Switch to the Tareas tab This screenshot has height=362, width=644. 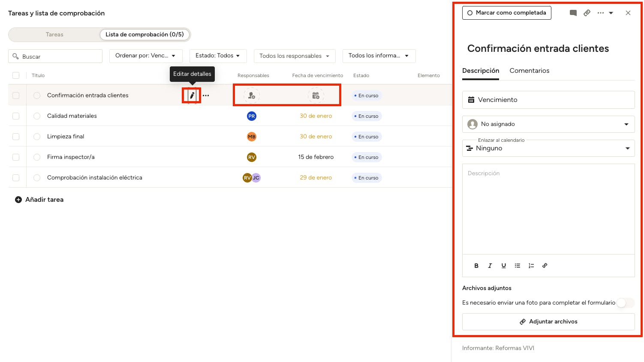54,35
